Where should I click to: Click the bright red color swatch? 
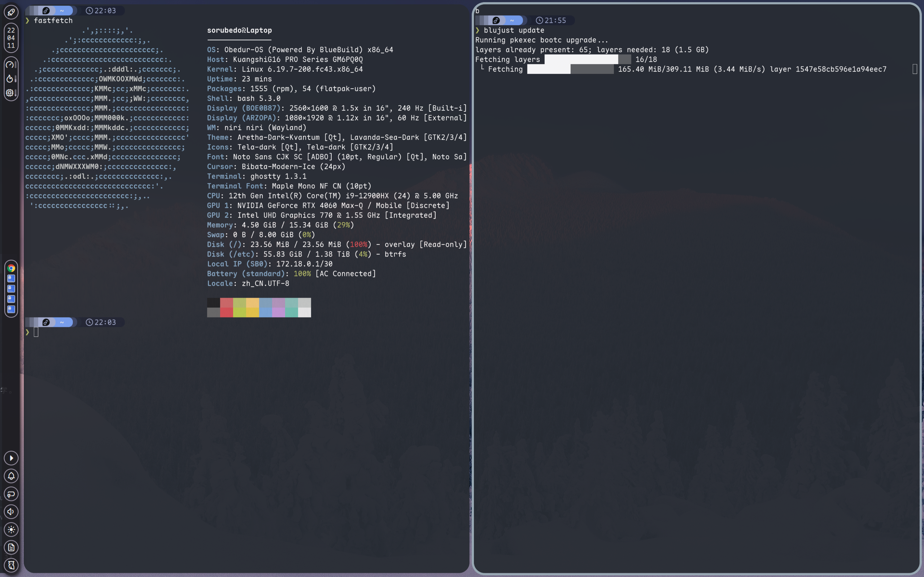tap(226, 313)
